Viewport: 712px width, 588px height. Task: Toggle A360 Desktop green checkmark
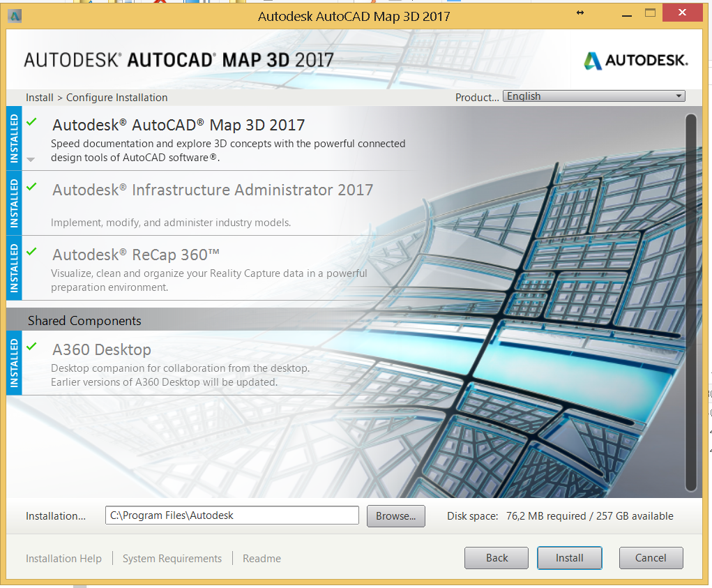tap(31, 347)
